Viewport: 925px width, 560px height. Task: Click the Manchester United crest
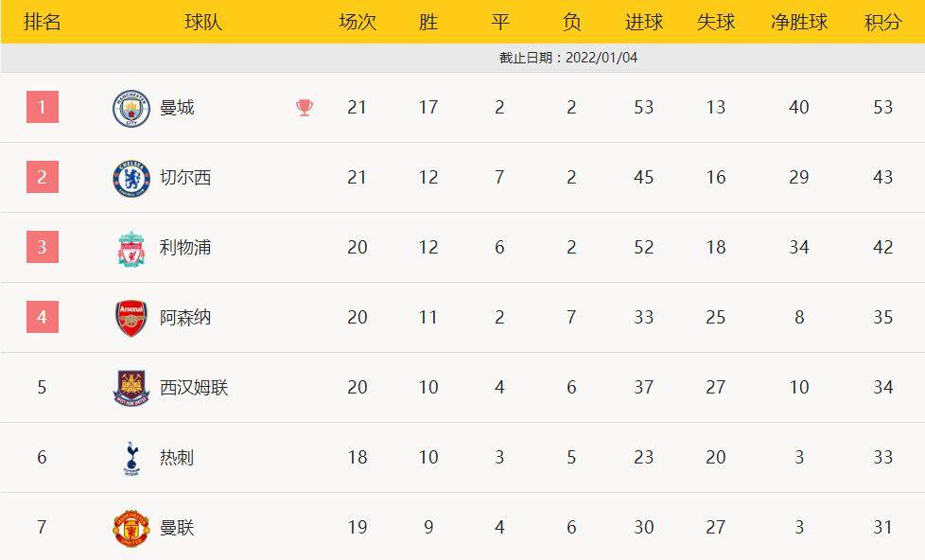click(131, 528)
